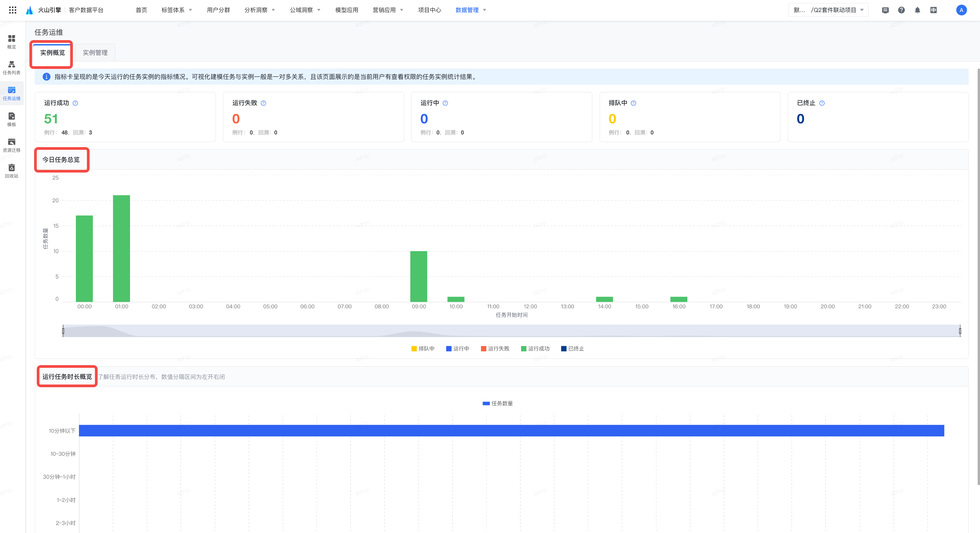Expand the 标签体系 menu

click(176, 10)
